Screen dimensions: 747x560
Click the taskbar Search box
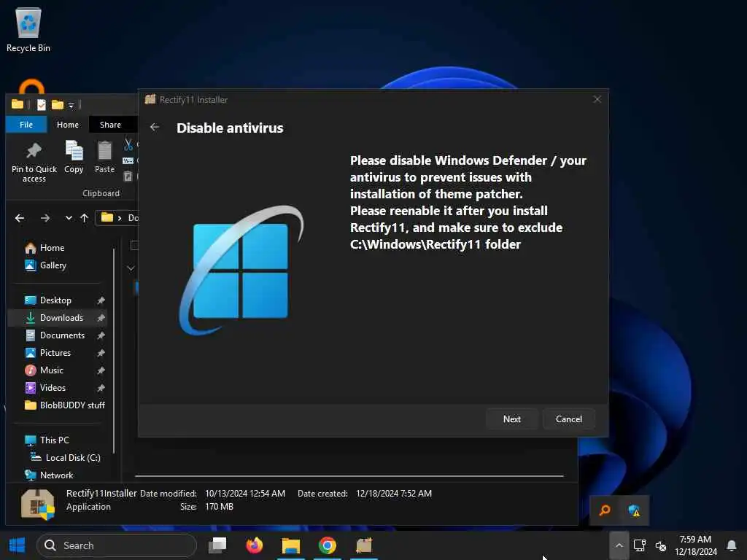point(117,545)
